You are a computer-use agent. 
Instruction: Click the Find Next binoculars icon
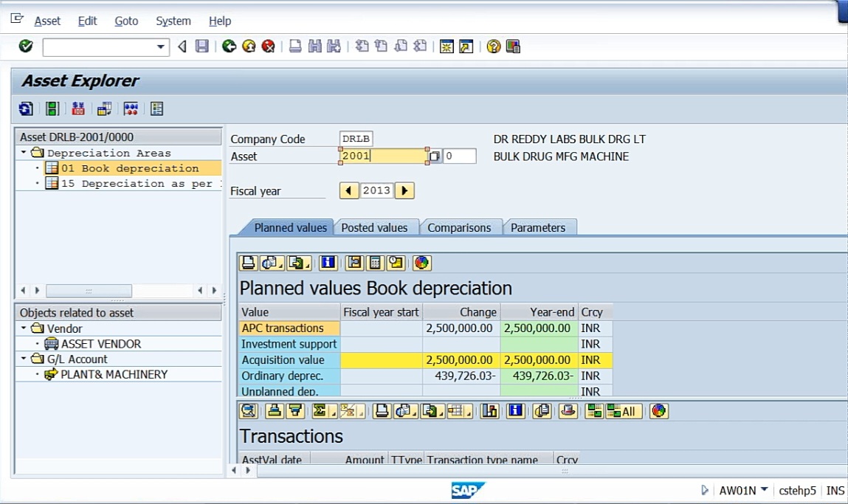[334, 46]
